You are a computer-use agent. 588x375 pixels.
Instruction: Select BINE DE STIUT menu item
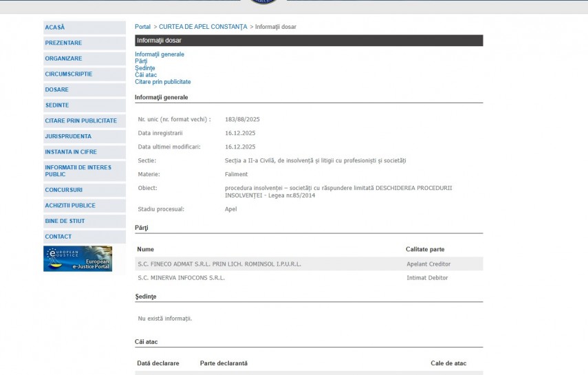click(x=65, y=221)
